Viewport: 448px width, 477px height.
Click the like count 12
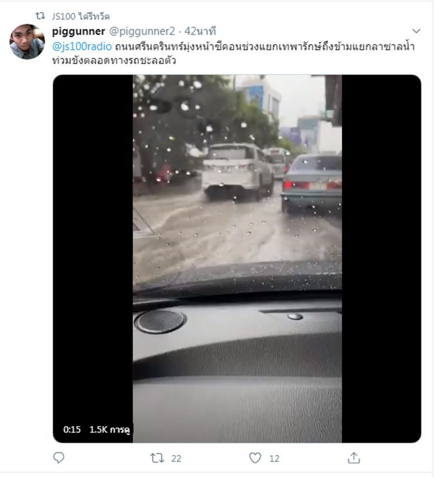274,459
